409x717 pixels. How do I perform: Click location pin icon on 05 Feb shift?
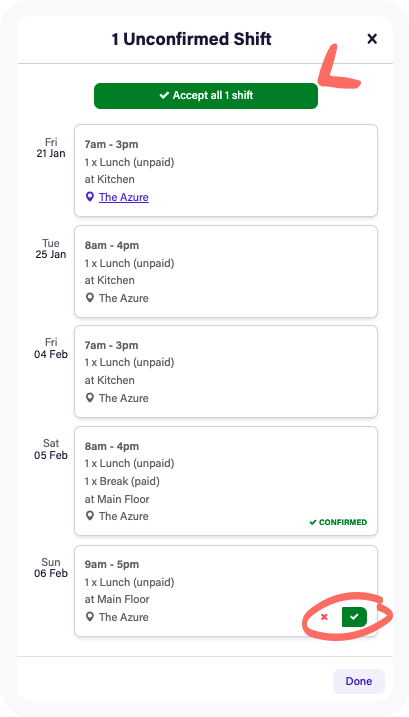click(90, 516)
